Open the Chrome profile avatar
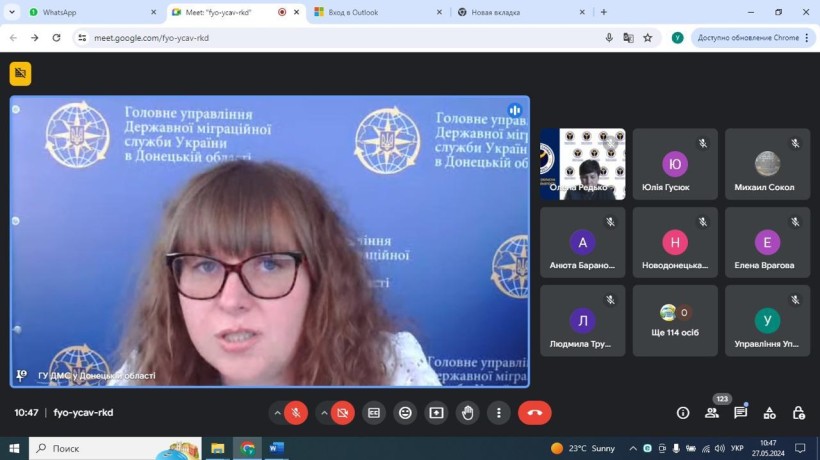This screenshot has height=460, width=820. (x=677, y=38)
